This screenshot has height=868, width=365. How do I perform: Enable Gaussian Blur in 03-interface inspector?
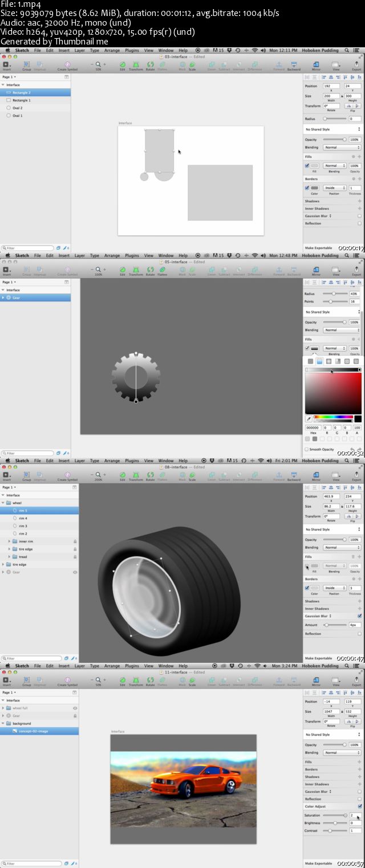pyautogui.click(x=359, y=216)
